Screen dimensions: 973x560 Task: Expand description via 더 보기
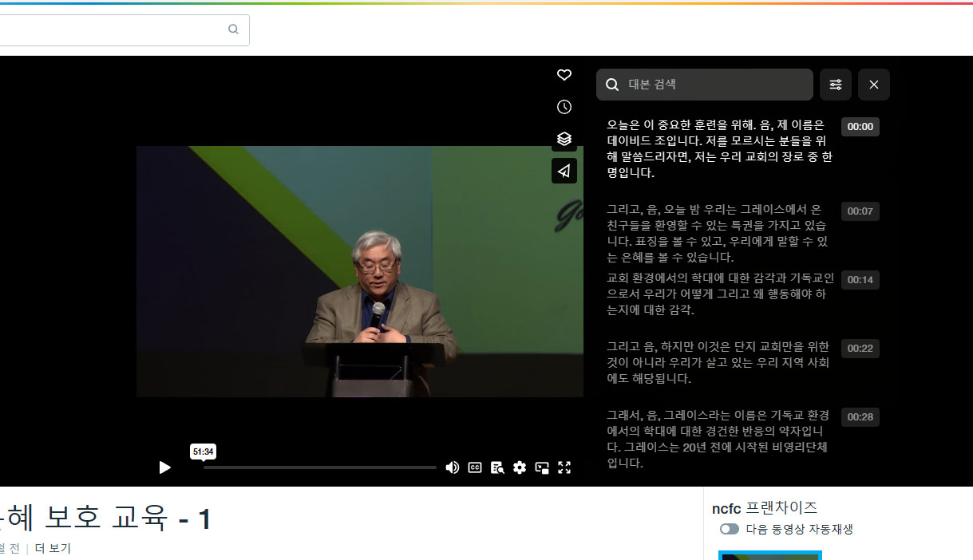click(x=53, y=548)
